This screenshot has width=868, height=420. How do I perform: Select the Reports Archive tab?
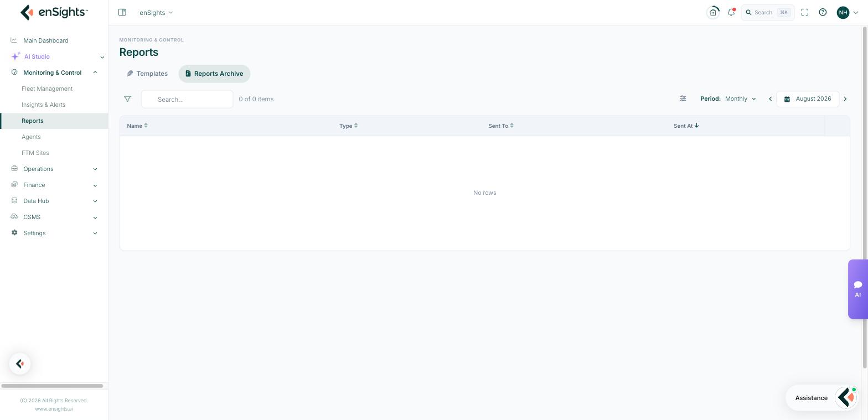pos(214,74)
